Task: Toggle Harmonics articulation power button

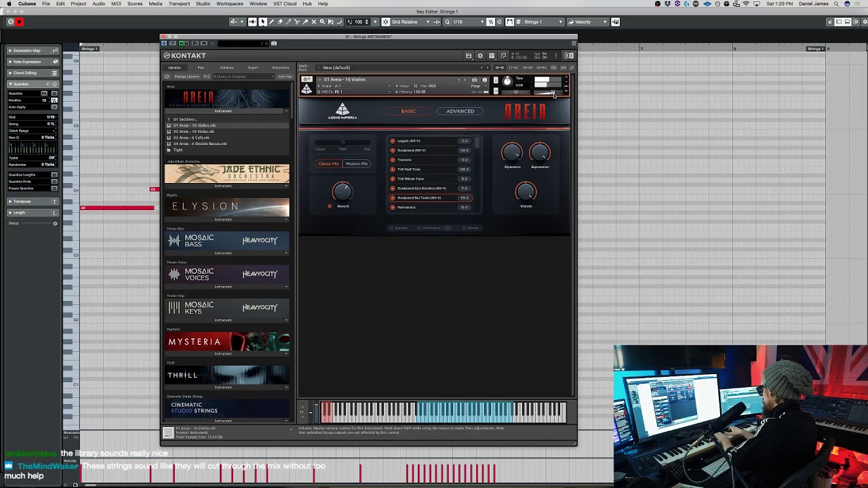Action: pos(393,207)
